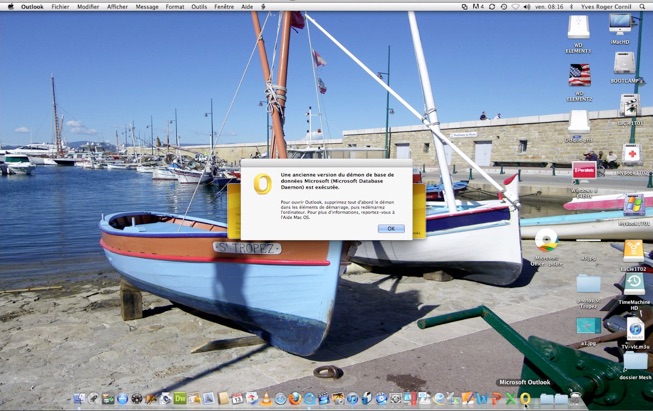Select the dossier Mesh folder
Viewport: 653px width, 411px height.
tap(635, 361)
